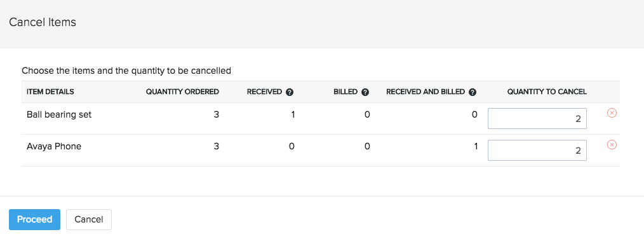Select the Ball bearing set item name

click(x=59, y=115)
